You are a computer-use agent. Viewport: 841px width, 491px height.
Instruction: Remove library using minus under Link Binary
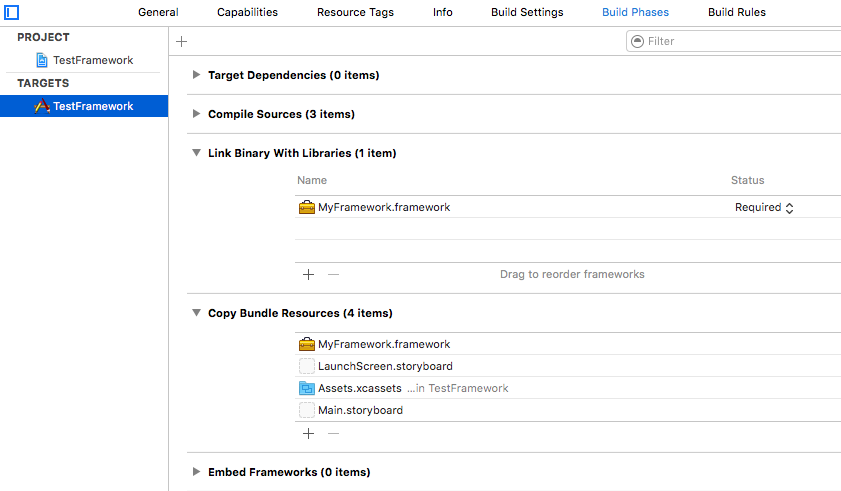[x=334, y=274]
